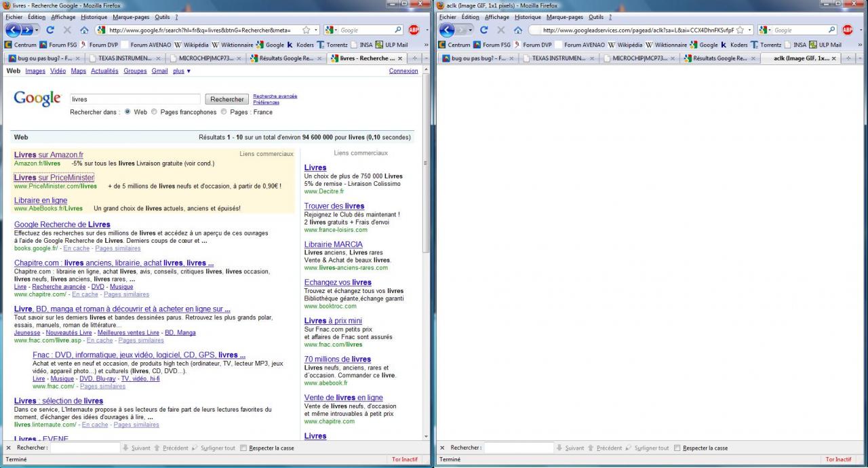
Task: Open the Historique menu in the right window
Action: [x=528, y=17]
